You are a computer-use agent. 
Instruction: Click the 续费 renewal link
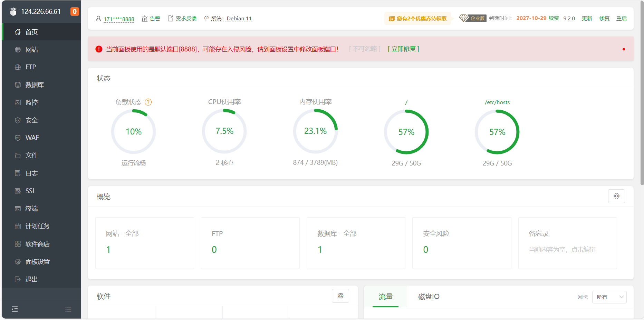tap(554, 18)
